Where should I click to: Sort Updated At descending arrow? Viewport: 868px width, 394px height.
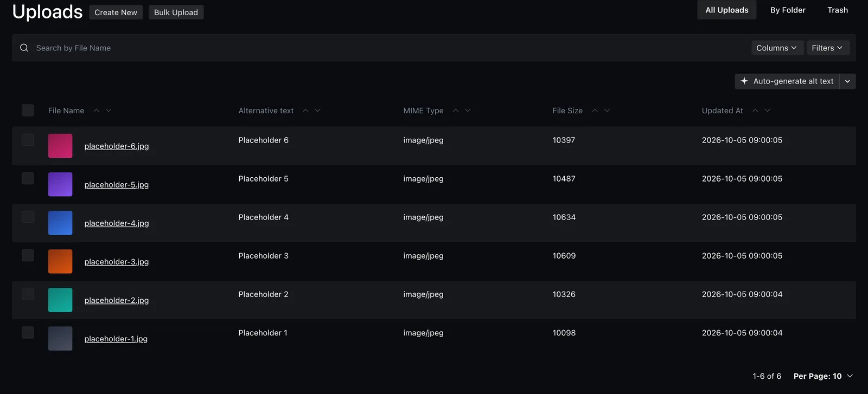(x=768, y=111)
